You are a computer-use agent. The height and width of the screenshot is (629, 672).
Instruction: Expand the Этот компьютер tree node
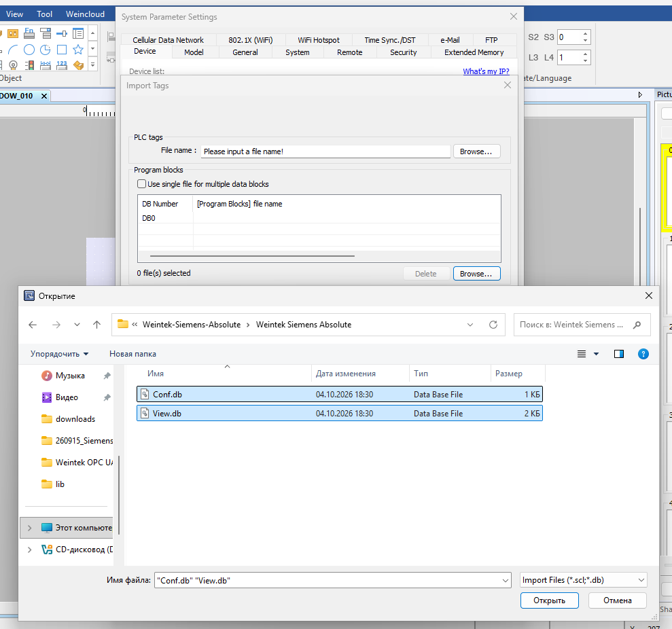click(x=30, y=528)
